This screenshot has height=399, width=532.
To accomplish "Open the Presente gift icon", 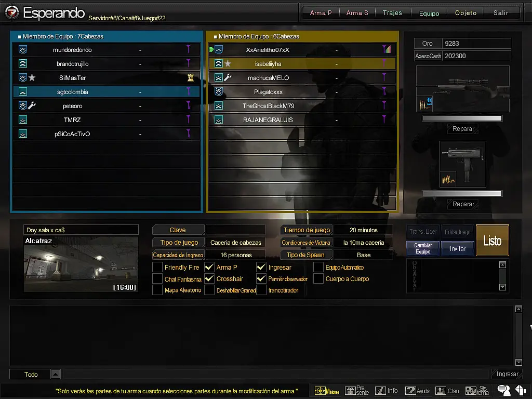I will [356, 391].
